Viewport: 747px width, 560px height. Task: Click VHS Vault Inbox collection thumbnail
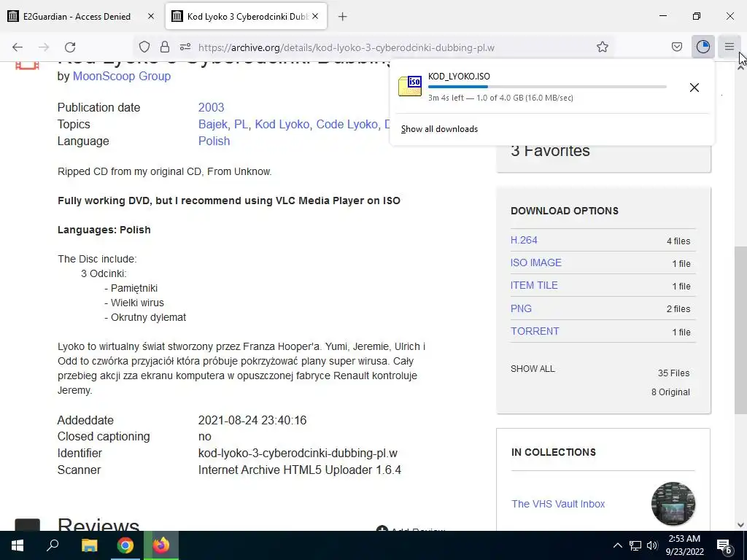[x=673, y=503]
